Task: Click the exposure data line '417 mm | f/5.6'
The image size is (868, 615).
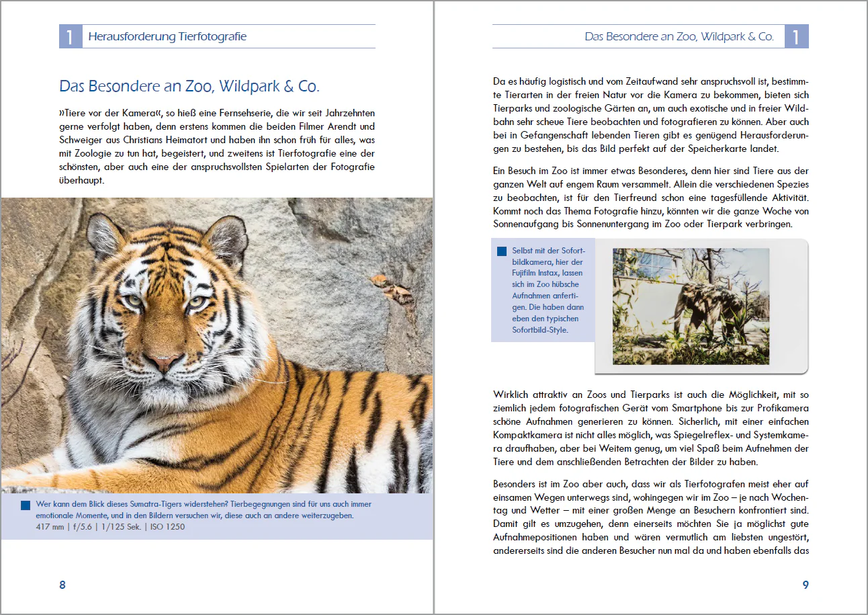Action: point(111,527)
